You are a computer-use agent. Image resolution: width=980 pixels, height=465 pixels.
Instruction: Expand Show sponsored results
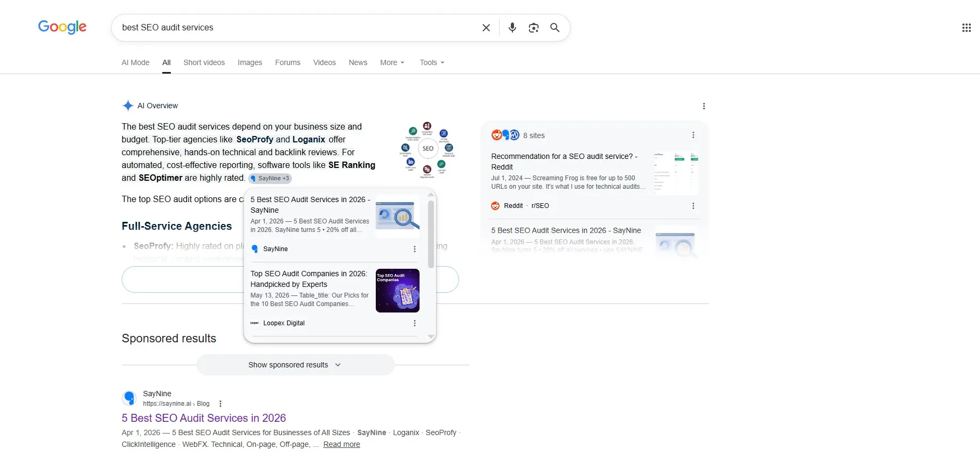(x=295, y=365)
